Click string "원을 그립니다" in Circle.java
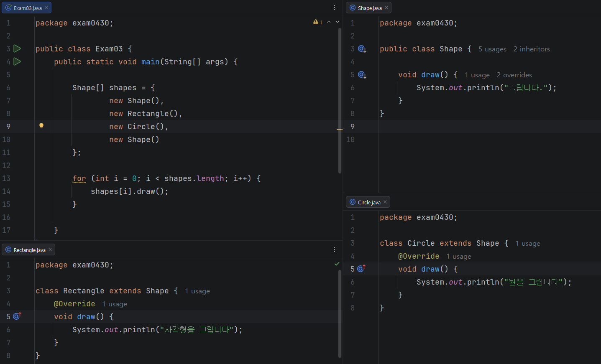The image size is (601, 364). [534, 282]
